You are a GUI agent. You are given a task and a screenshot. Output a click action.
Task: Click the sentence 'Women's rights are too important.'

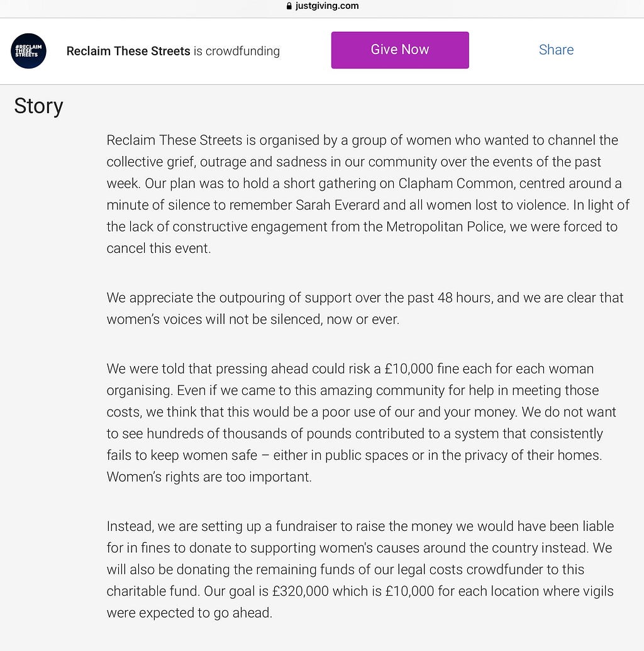pos(209,477)
